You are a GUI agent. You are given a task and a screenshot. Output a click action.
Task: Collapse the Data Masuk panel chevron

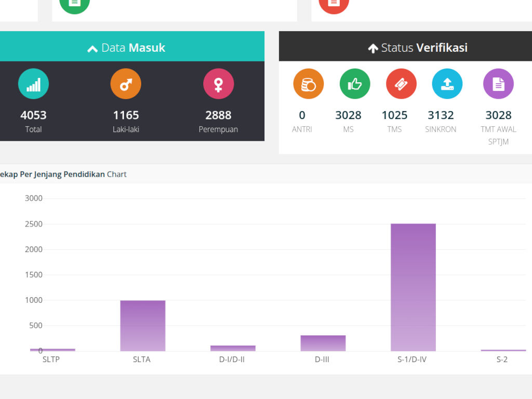point(92,49)
